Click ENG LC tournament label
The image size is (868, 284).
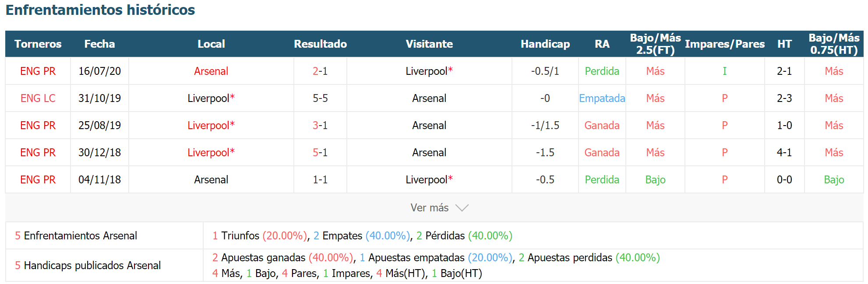(x=38, y=98)
